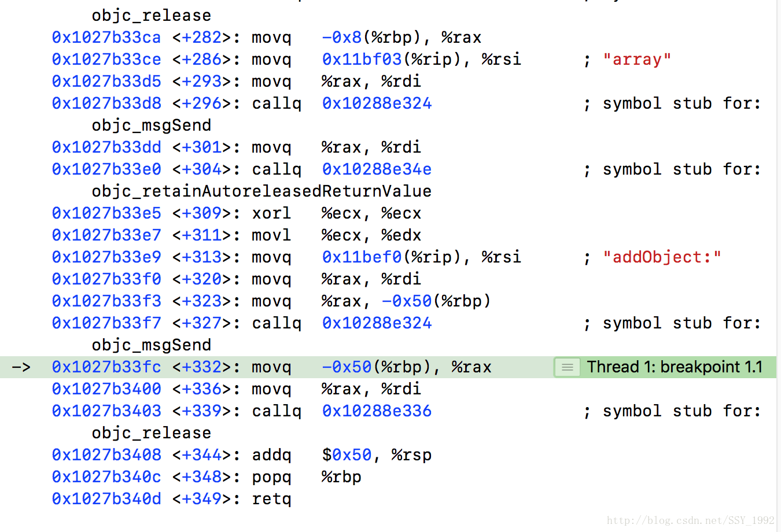The height and width of the screenshot is (532, 781).
Task: Click objc_retainAutoreleasedReturnValue symbol name
Action: [x=261, y=191]
